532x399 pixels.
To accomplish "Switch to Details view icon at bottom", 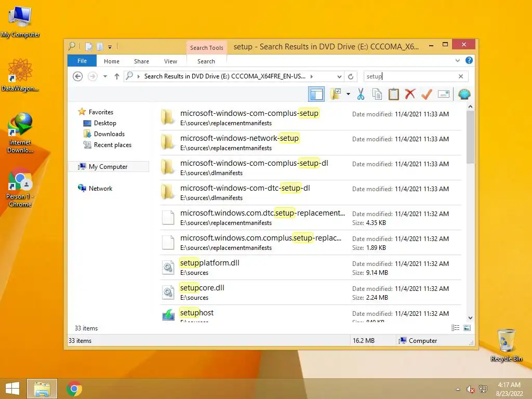I will [x=455, y=328].
